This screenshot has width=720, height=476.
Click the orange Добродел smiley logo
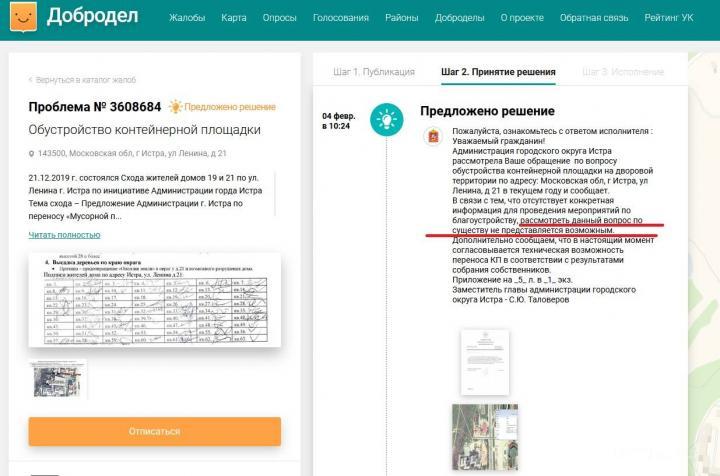tap(23, 17)
